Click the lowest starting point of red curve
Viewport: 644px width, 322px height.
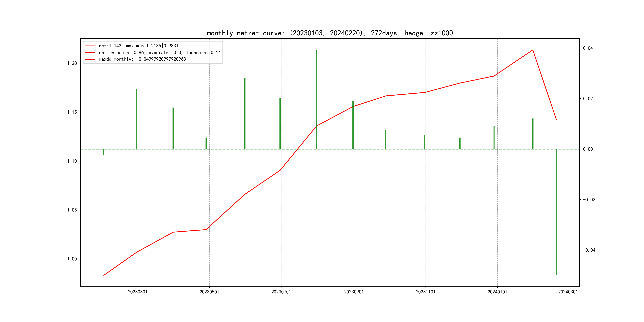click(x=104, y=275)
